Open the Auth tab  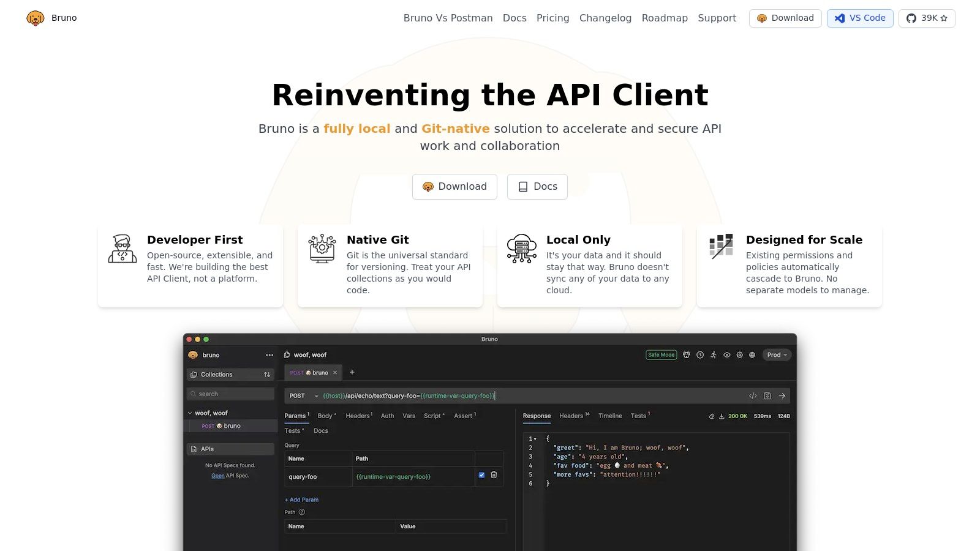388,416
